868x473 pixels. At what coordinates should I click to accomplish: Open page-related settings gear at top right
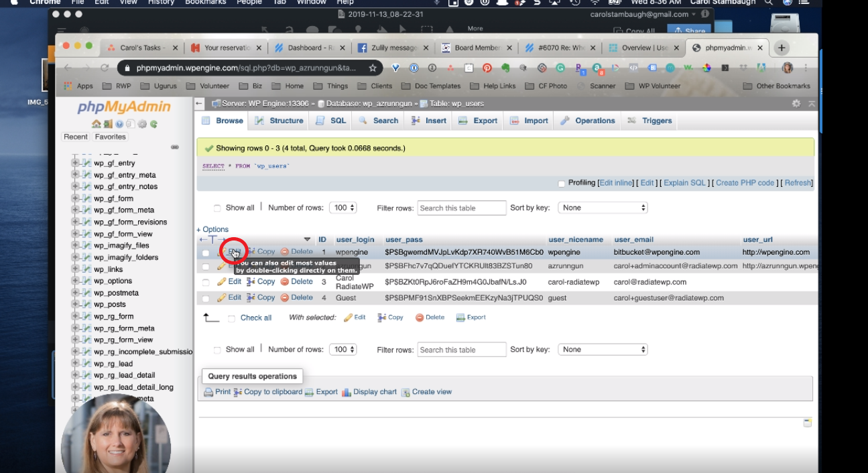coord(796,103)
